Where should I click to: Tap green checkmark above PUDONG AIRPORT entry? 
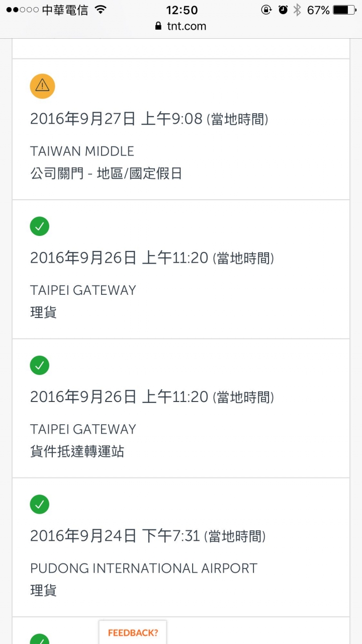(40, 504)
